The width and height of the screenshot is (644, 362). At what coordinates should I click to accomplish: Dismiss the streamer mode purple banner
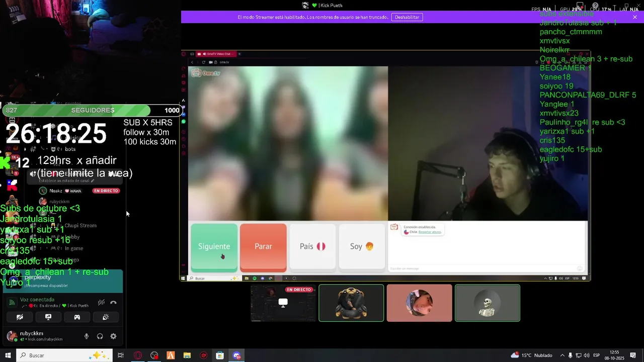[x=635, y=17]
